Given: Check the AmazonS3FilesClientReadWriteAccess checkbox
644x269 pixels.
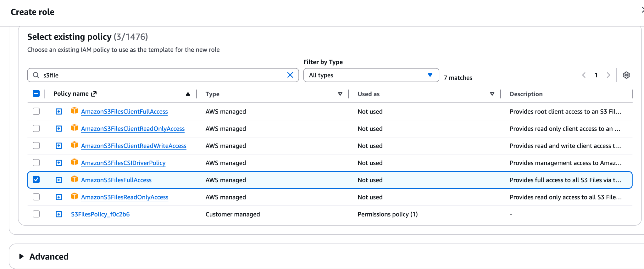Looking at the screenshot, I should (36, 145).
